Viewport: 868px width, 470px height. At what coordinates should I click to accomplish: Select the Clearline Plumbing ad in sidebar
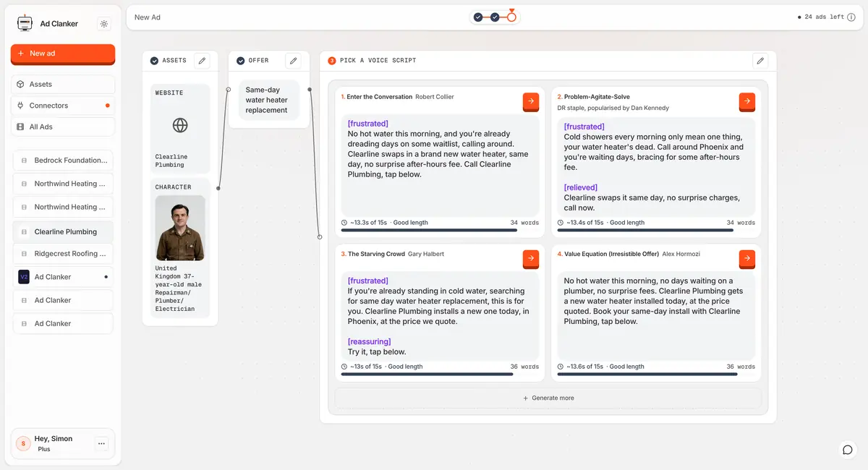(x=63, y=232)
